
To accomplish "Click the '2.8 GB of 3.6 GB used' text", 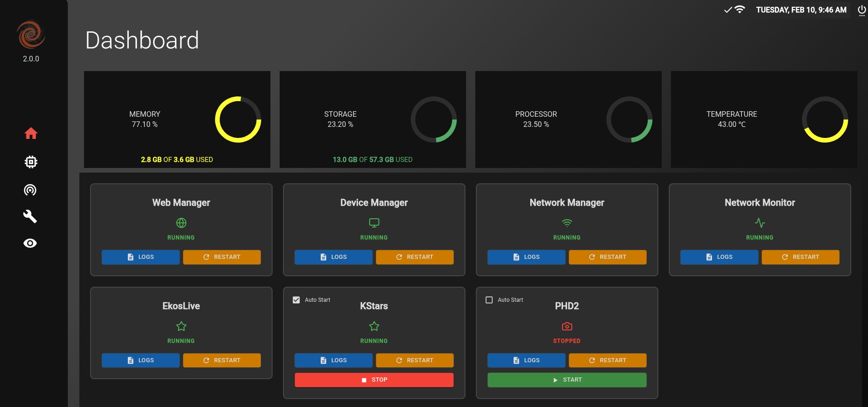I will point(177,160).
